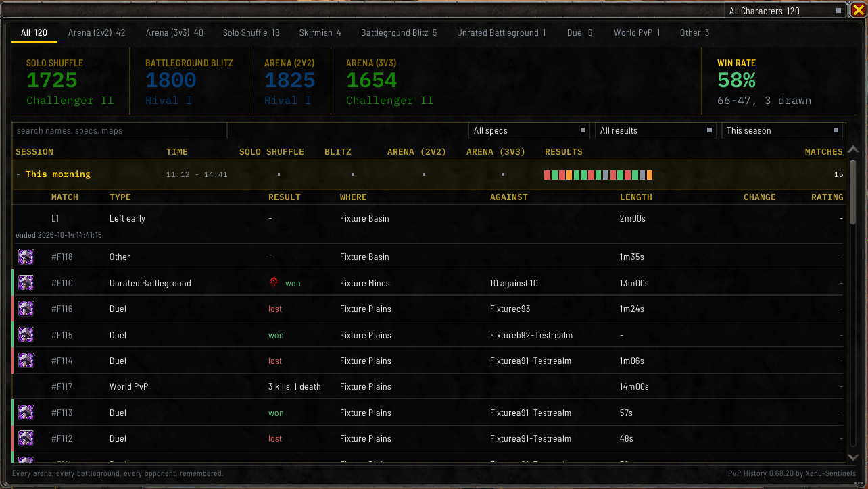Select the Unrated Battleground 1 tab
Viewport: 868px width, 489px height.
502,32
